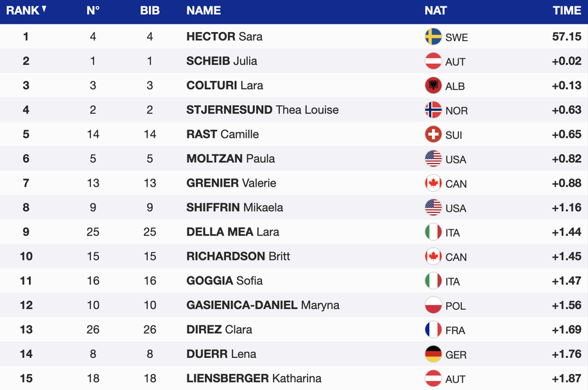Click the NAME column header
The width and height of the screenshot is (588, 390).
(203, 11)
